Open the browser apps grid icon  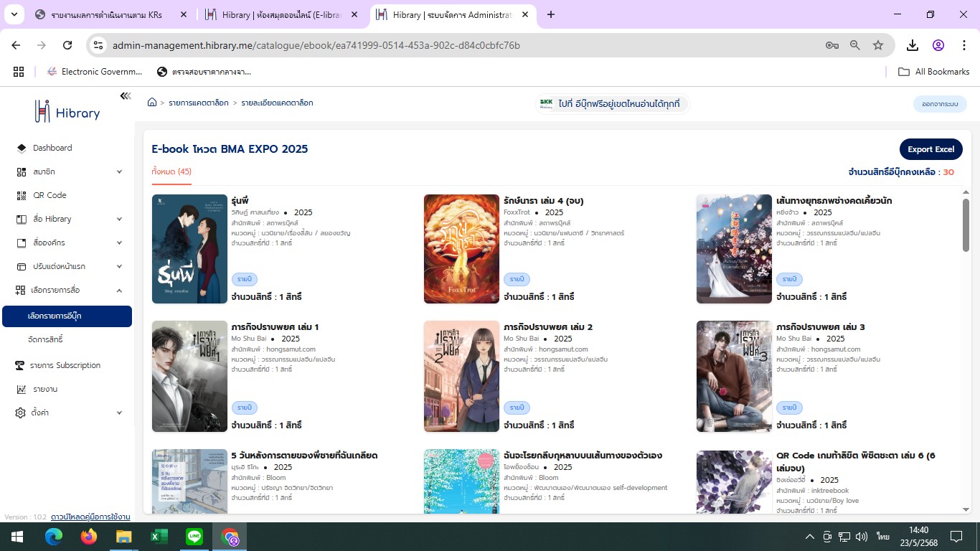click(19, 72)
